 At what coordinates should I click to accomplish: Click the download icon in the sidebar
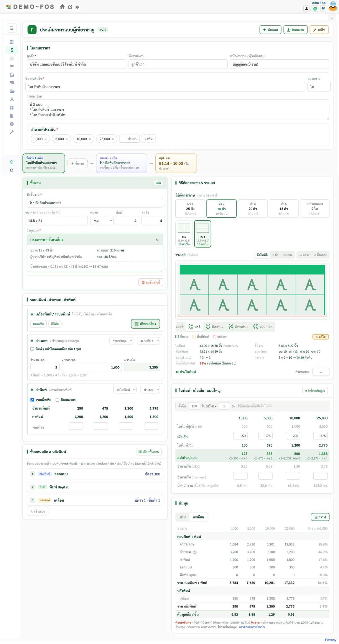12,99
